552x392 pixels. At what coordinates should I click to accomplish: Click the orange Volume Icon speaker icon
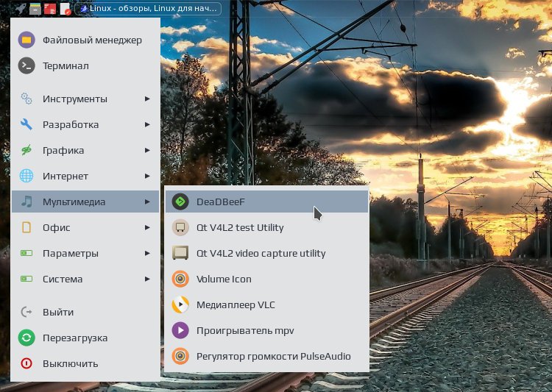click(180, 279)
